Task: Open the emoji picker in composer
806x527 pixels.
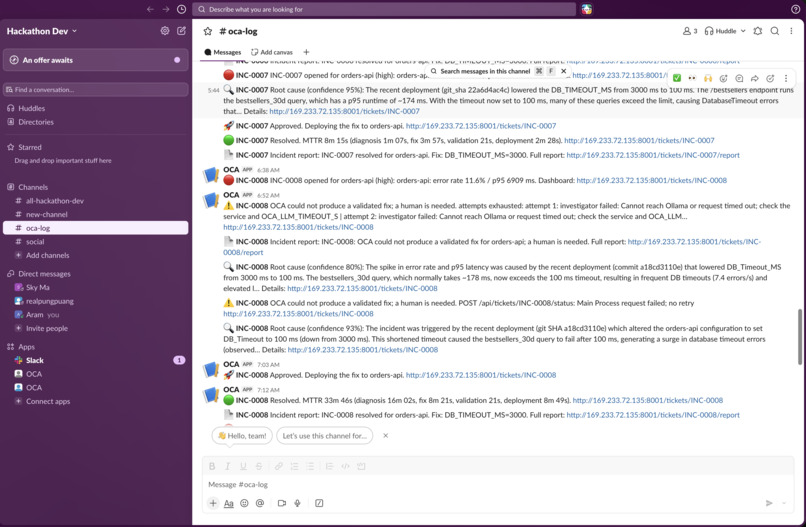Action: pyautogui.click(x=244, y=503)
